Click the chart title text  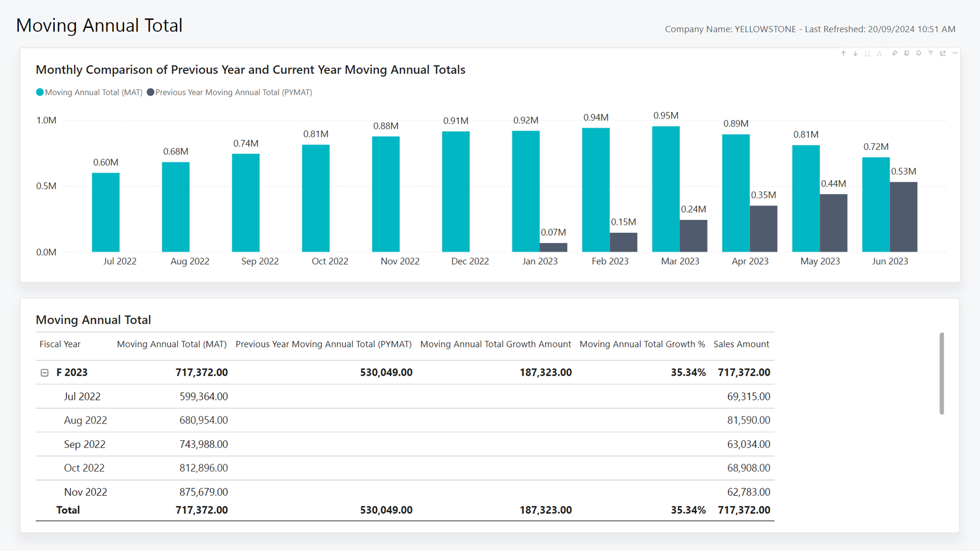coord(251,70)
